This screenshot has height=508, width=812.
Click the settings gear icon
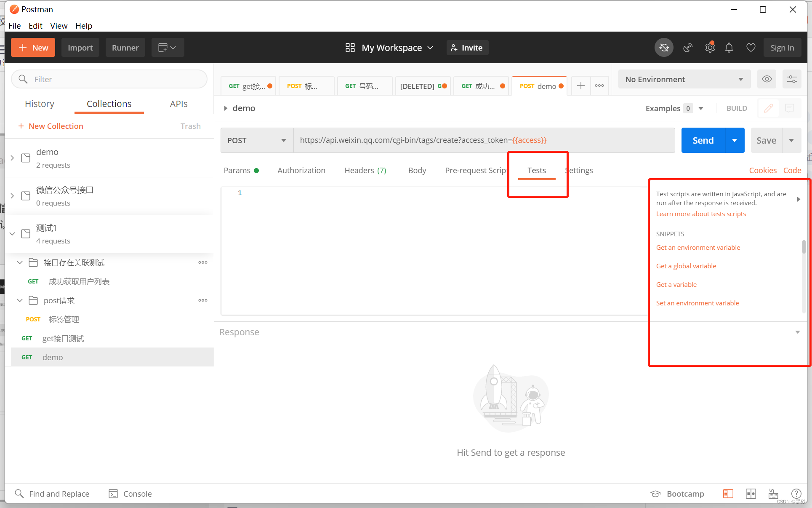click(709, 48)
